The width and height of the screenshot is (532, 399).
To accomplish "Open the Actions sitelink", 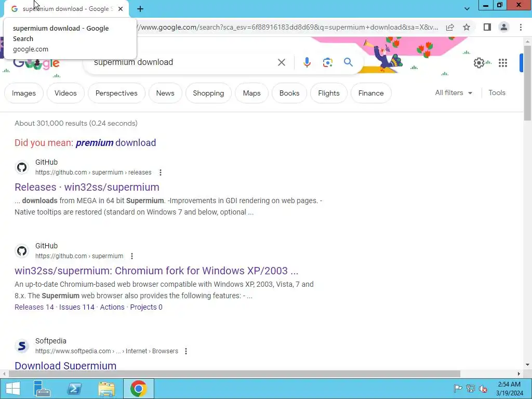I will (x=112, y=307).
